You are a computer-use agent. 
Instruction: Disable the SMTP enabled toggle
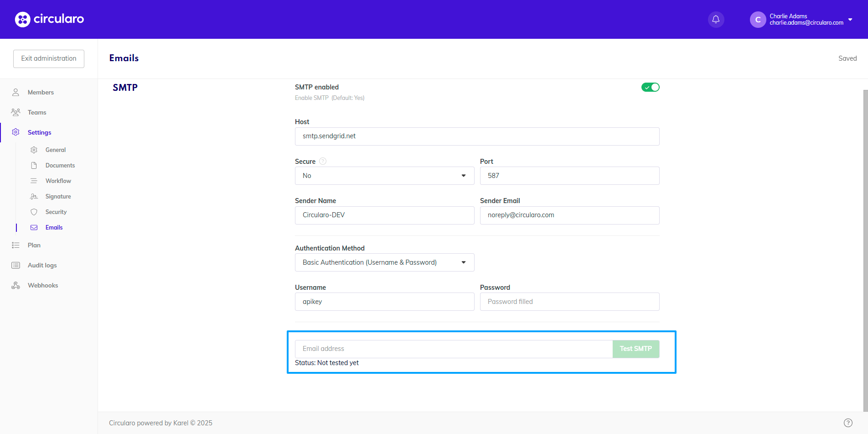650,87
